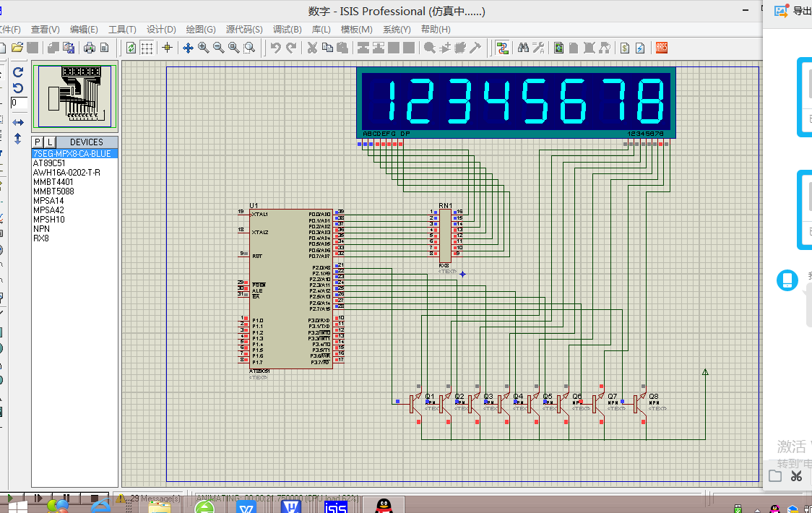Viewport: 812px width, 513px height.
Task: Zoom in using the magnifier plus icon
Action: [x=204, y=48]
